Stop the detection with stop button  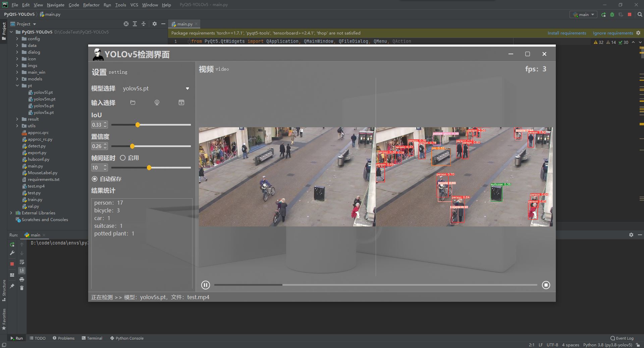click(546, 285)
